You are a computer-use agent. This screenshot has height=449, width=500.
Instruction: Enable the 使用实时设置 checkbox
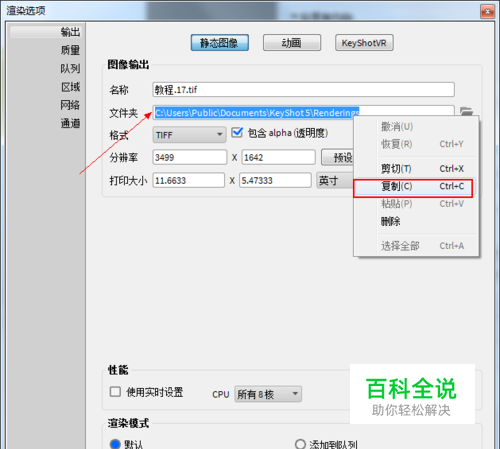coord(115,391)
